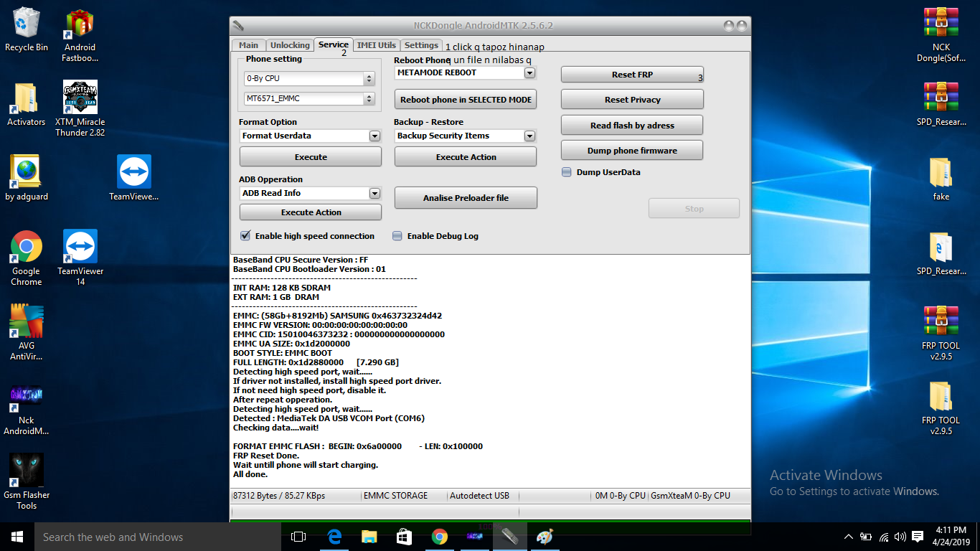Open the FRP TOOL v2.9.5 WinRAR archive
Screen dimensions: 980x551
941,333
